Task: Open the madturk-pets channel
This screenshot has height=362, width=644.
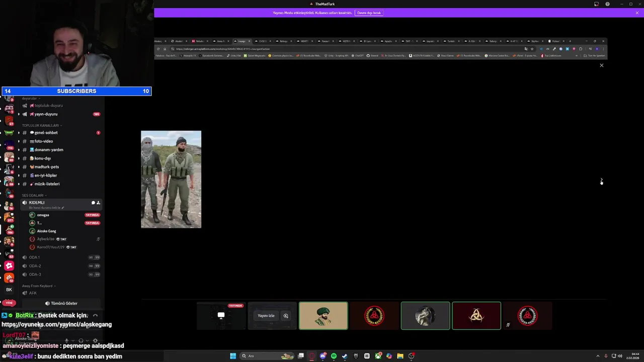Action: coord(60,167)
